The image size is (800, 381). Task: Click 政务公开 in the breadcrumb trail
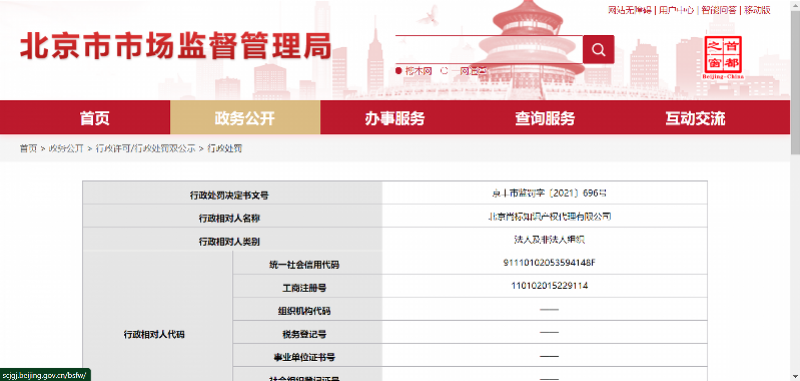click(66, 148)
